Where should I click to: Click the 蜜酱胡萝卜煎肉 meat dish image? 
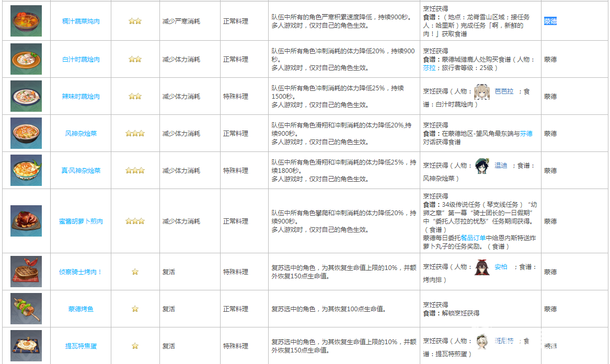click(x=26, y=221)
